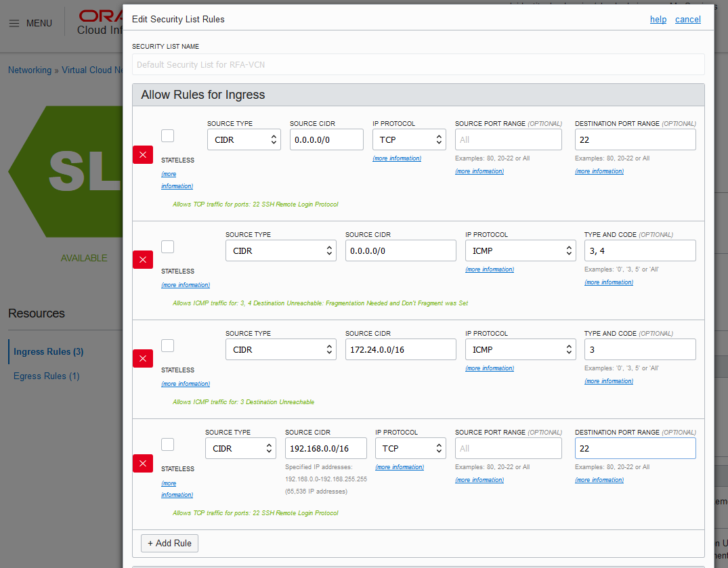This screenshot has height=568, width=728.
Task: Open IP Protocol dropdown for the ICMP 3, 4 rule
Action: [x=521, y=250]
